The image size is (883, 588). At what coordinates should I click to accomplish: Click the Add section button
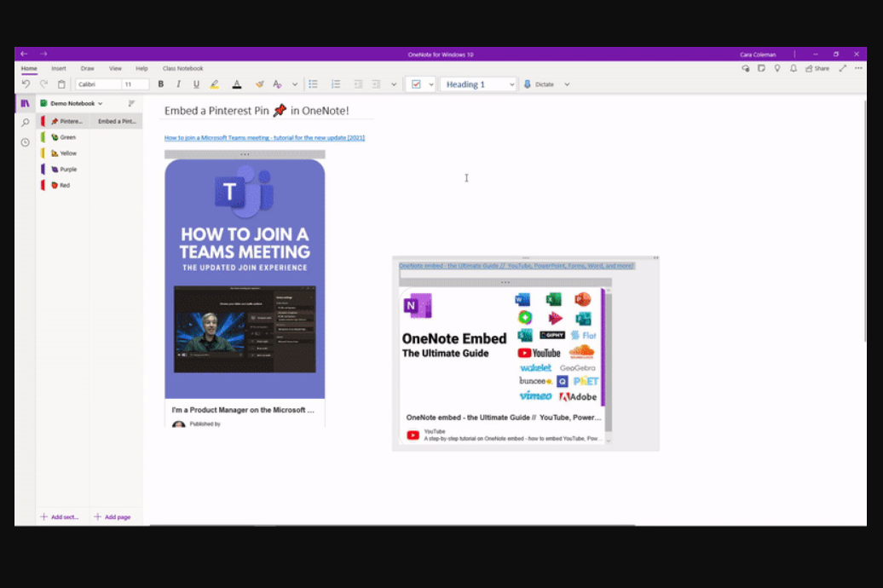point(60,517)
